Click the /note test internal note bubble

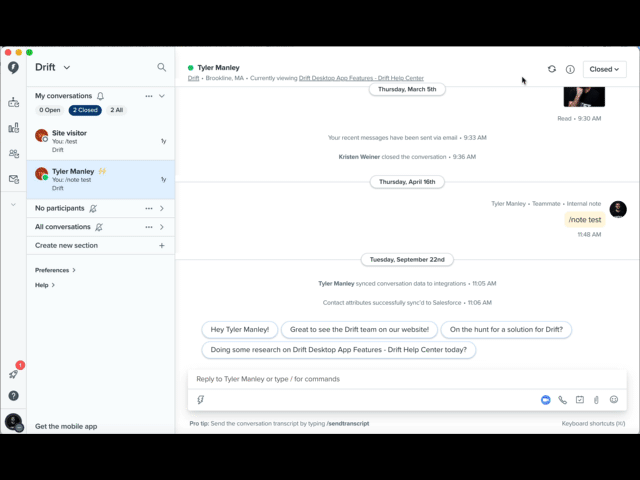585,220
